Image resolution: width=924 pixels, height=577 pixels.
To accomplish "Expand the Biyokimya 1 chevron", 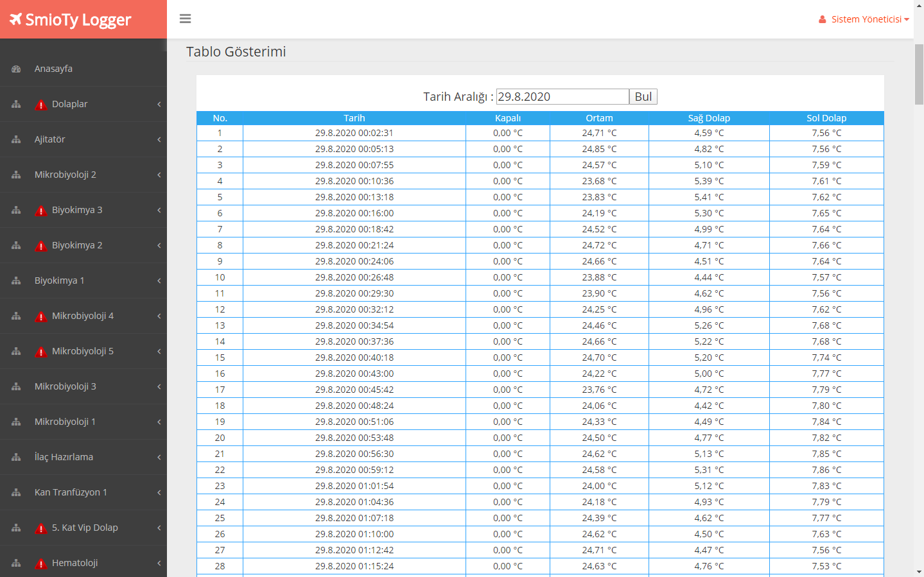I will [159, 280].
